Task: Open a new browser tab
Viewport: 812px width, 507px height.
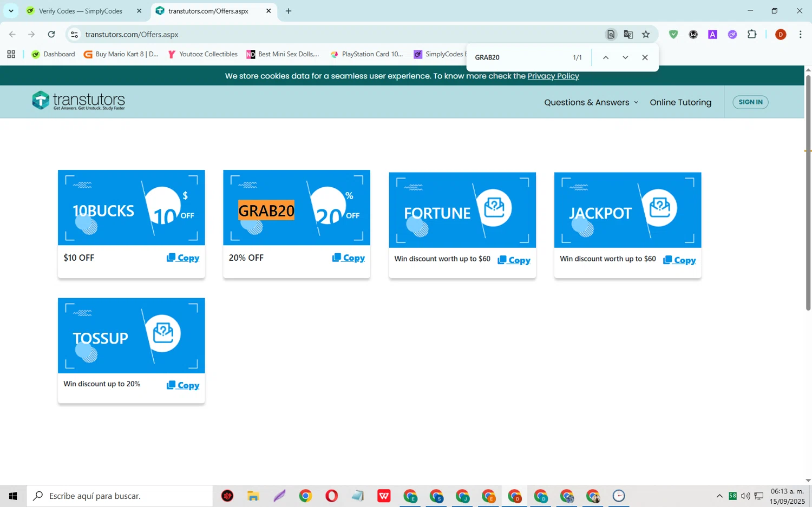Action: pos(289,11)
